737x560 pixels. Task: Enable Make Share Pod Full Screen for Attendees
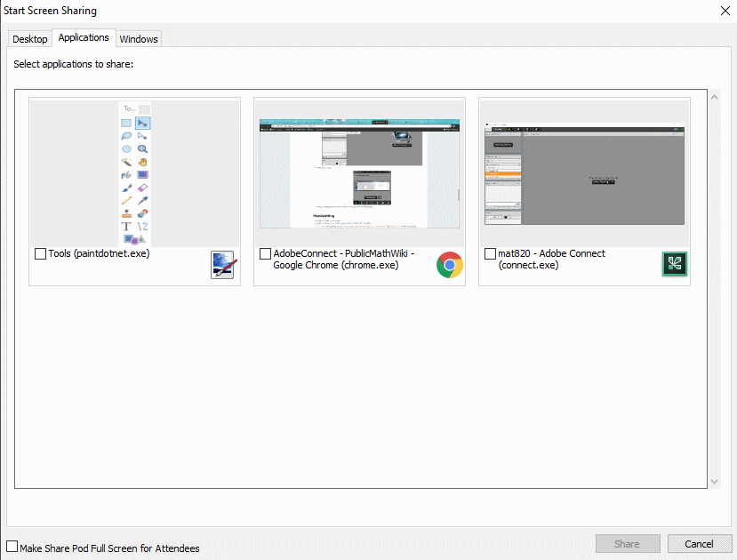pyautogui.click(x=12, y=547)
